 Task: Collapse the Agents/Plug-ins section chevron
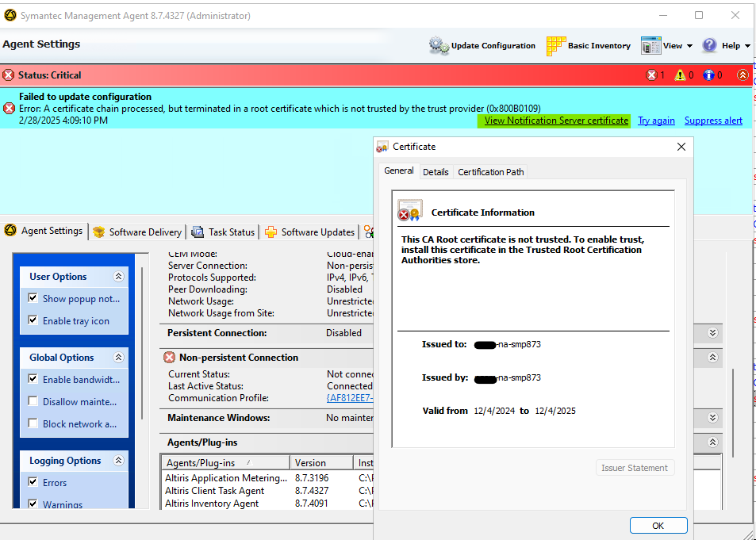712,442
